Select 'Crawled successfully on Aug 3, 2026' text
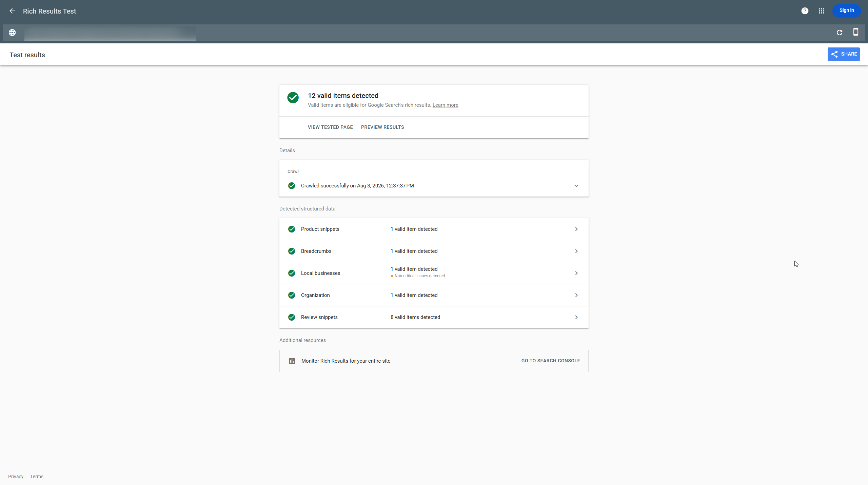Screen dimensions: 868x485 click(x=357, y=186)
